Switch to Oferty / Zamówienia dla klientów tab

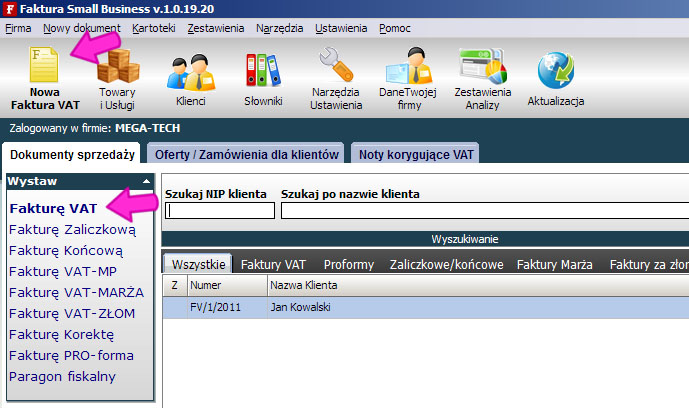point(247,155)
